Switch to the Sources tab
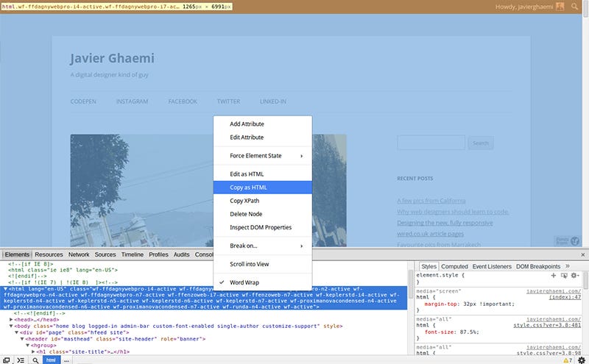Image resolution: width=589 pixels, height=364 pixels. coord(105,254)
